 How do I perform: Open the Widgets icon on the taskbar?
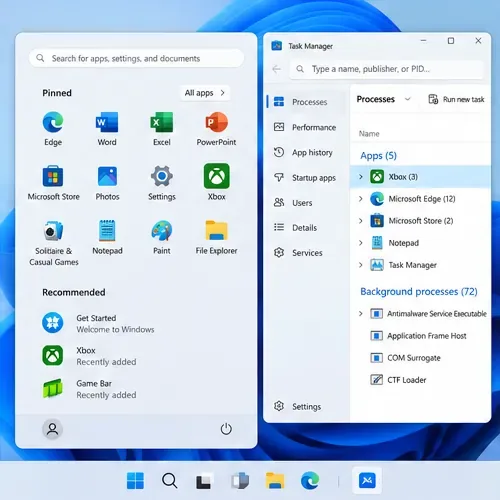pos(240,481)
